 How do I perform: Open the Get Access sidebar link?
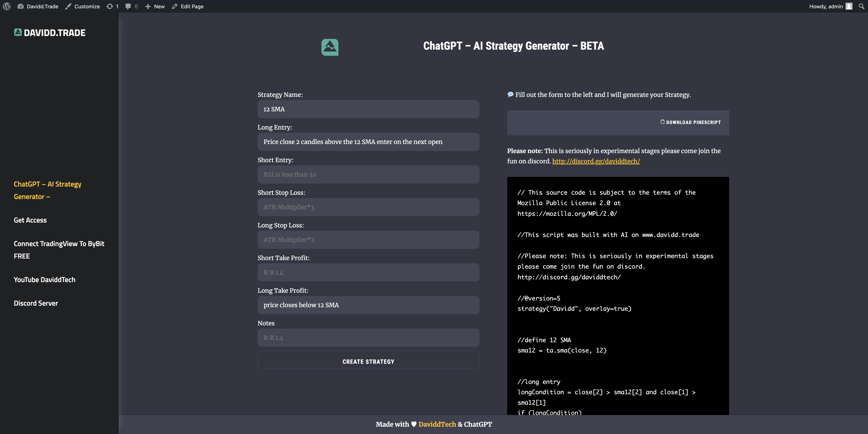[x=30, y=220]
